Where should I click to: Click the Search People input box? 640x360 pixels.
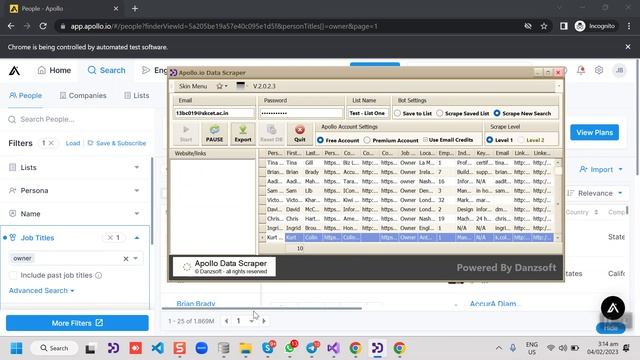(x=78, y=119)
